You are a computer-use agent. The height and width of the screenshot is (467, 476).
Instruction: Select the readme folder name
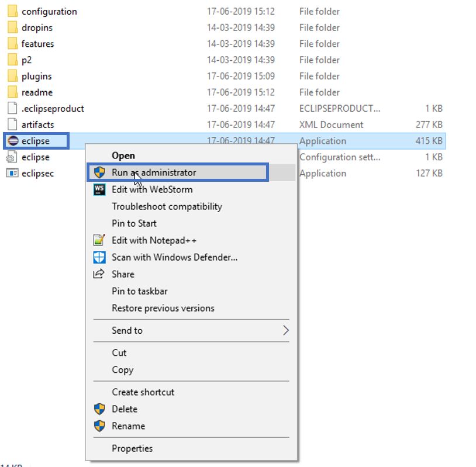[37, 92]
